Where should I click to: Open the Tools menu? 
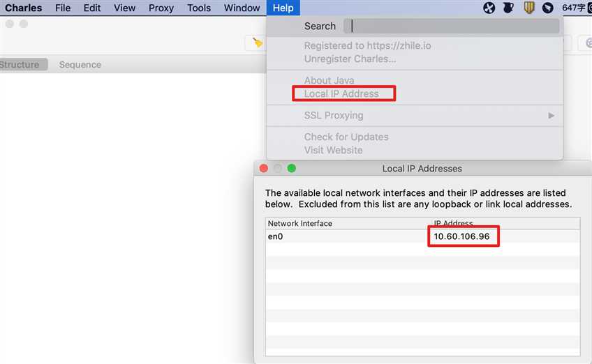pyautogui.click(x=199, y=8)
